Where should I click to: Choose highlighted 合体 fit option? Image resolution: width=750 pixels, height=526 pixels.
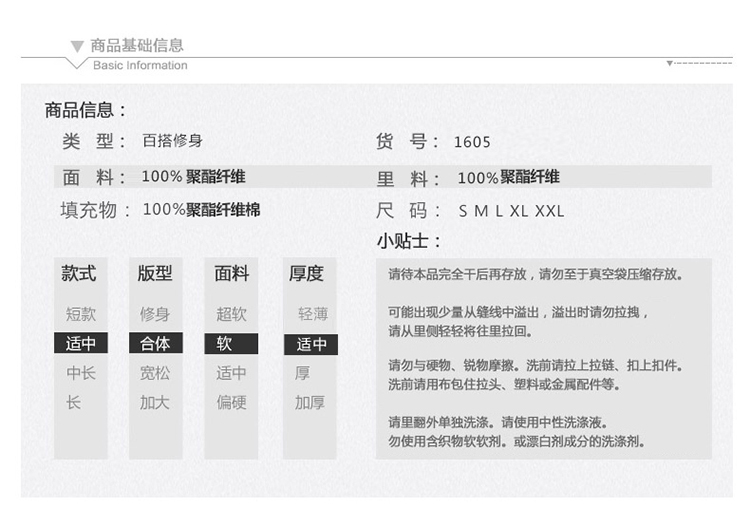pos(155,344)
